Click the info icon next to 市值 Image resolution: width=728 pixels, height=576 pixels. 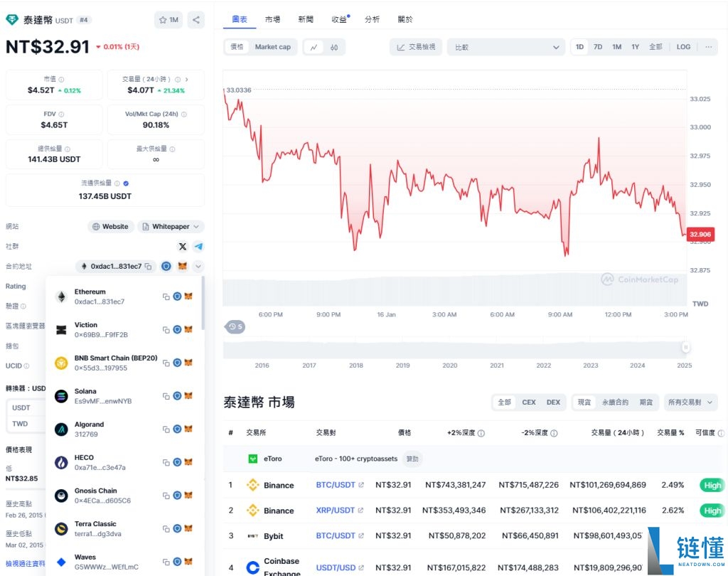(x=61, y=80)
